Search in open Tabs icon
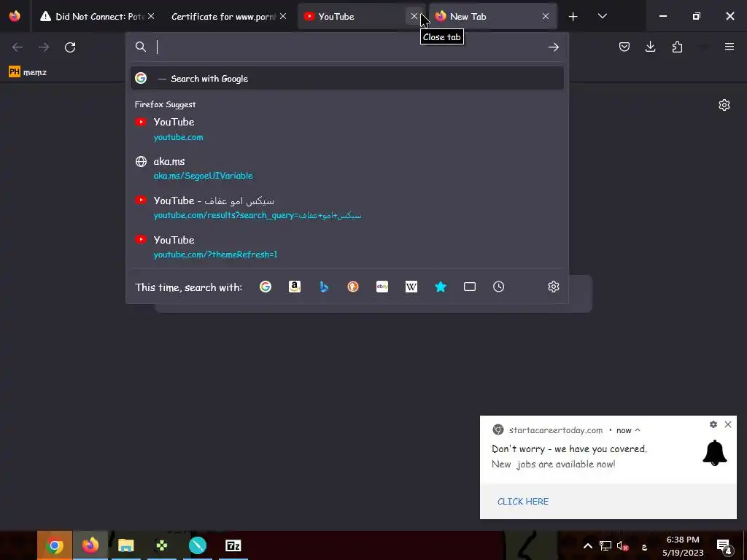Screen dimensions: 747x560 (x=470, y=287)
